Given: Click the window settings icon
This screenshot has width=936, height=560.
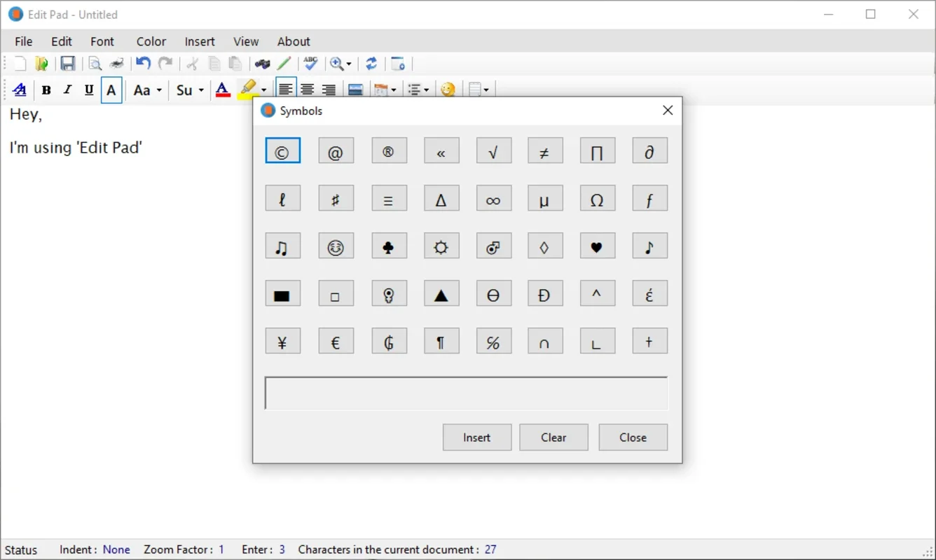Looking at the screenshot, I should (x=398, y=64).
